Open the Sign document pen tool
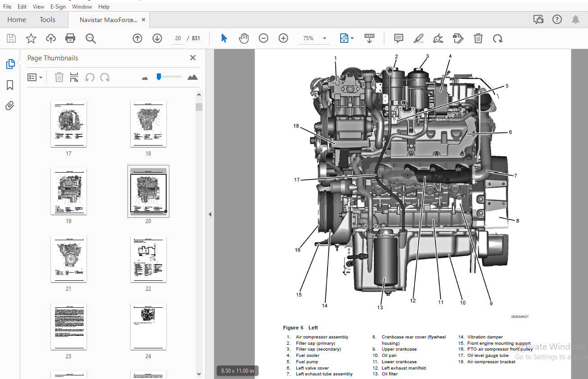Screen dimensions: 588x379 438,38
